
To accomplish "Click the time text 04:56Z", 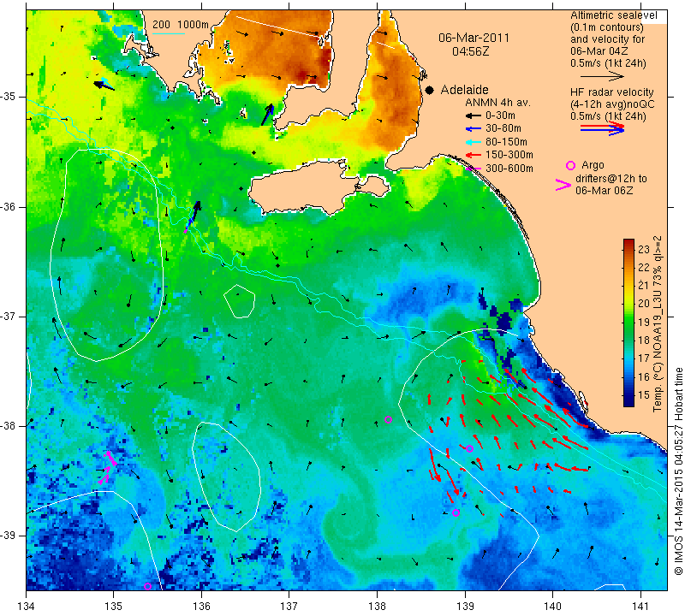I will click(470, 51).
